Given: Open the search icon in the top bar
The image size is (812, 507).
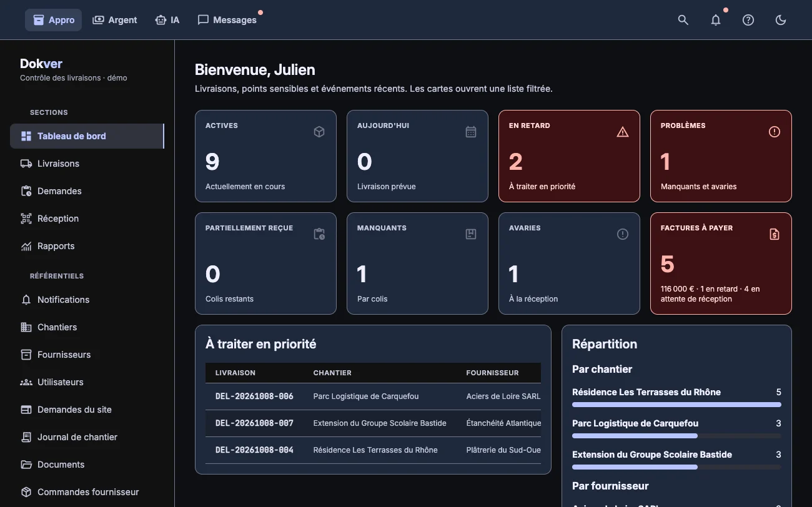Looking at the screenshot, I should coord(683,20).
